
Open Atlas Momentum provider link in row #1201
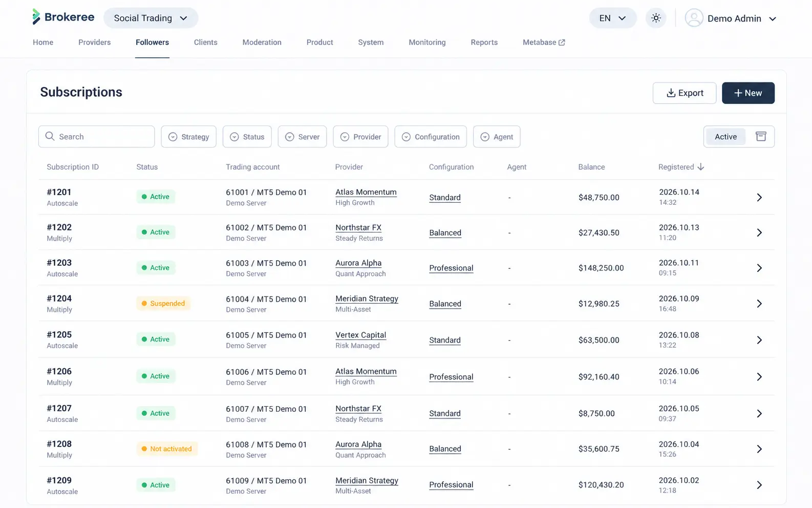(366, 192)
